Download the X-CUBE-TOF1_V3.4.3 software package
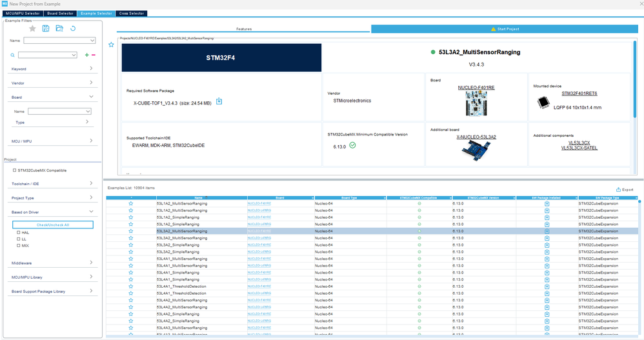This screenshot has width=644, height=340. coord(219,101)
